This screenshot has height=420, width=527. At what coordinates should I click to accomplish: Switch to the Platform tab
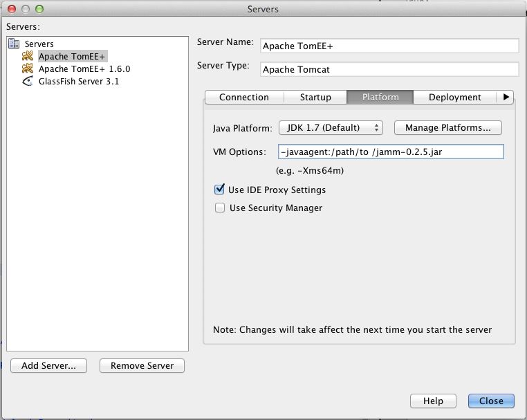click(x=380, y=97)
